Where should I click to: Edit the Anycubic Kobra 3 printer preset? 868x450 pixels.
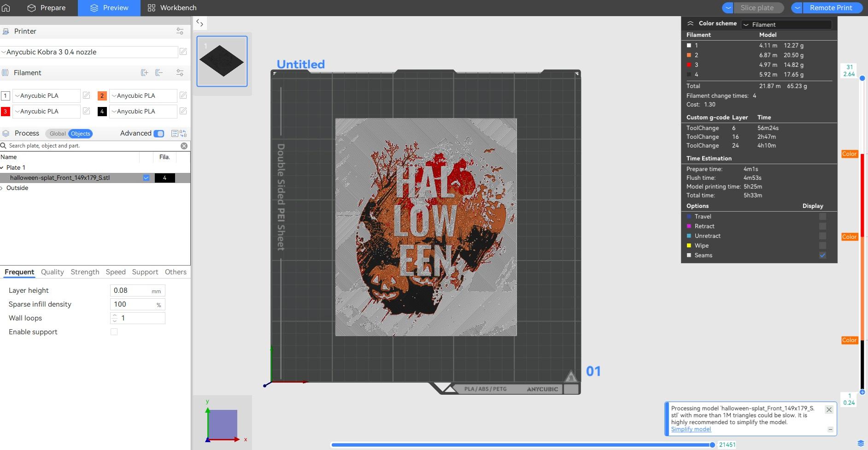tap(183, 52)
